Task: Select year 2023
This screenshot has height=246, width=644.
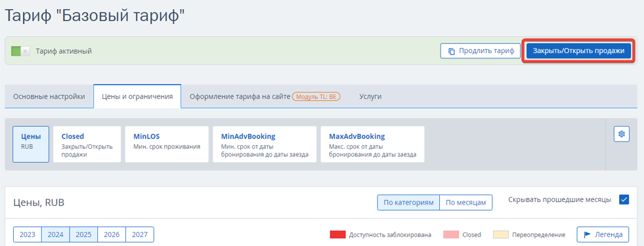Action: click(x=28, y=234)
